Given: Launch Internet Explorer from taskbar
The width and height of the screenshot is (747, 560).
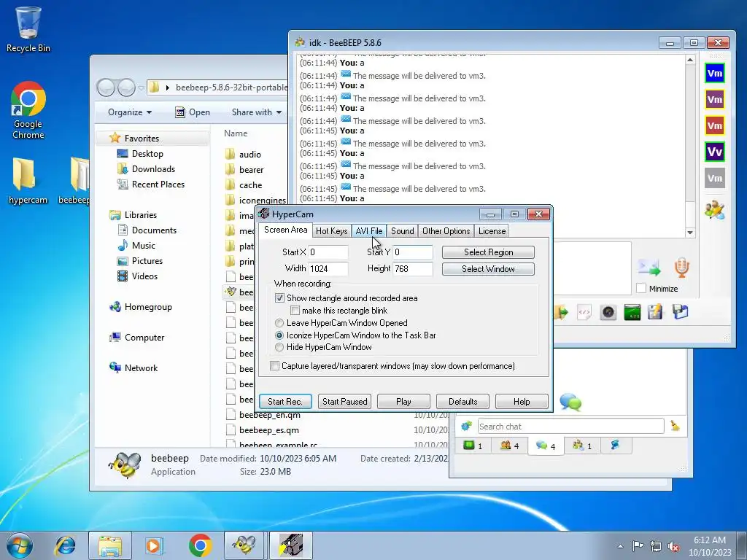Looking at the screenshot, I should click(65, 545).
